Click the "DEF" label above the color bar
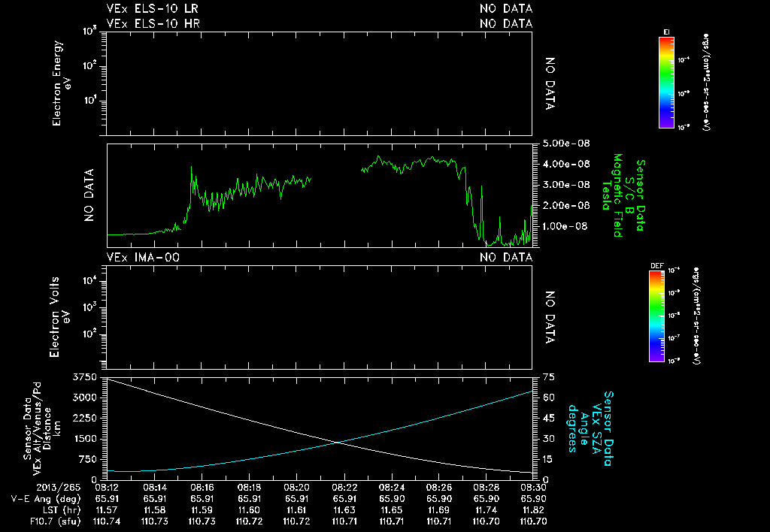Screen dimensions: 770x532 pyautogui.click(x=656, y=266)
